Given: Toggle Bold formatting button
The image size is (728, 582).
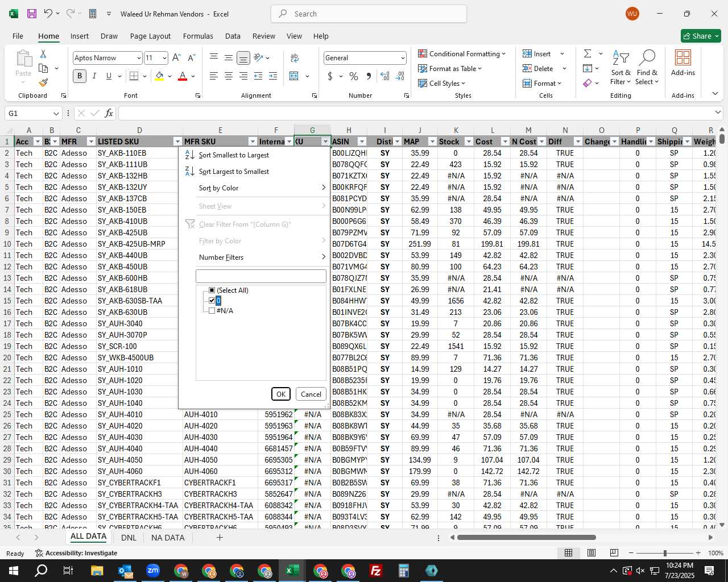Looking at the screenshot, I should pyautogui.click(x=80, y=76).
